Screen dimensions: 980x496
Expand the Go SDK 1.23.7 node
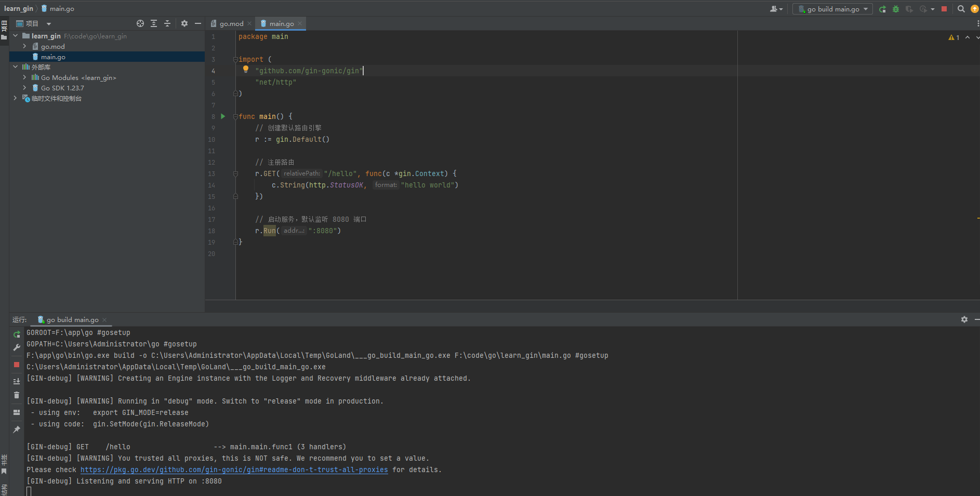(24, 88)
